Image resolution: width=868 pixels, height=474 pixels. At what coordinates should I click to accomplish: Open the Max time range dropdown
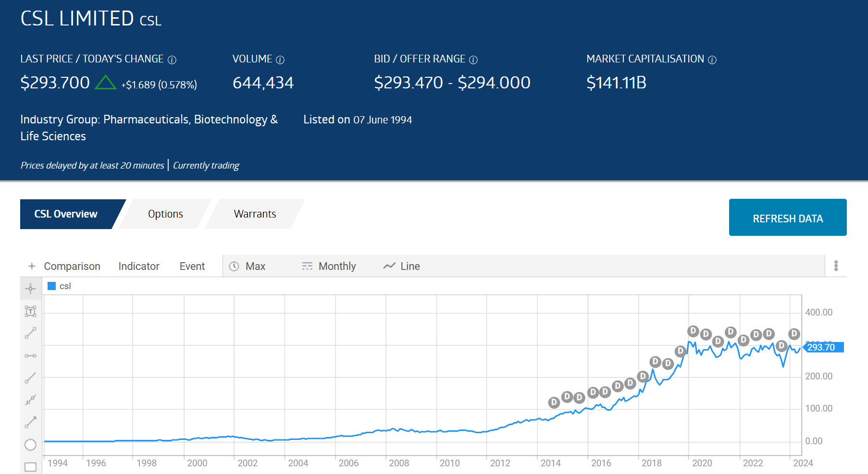pos(255,266)
